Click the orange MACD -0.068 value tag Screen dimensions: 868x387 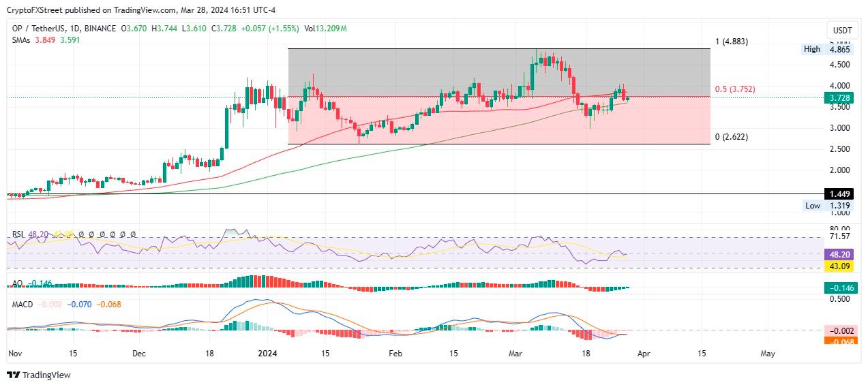[x=842, y=341]
